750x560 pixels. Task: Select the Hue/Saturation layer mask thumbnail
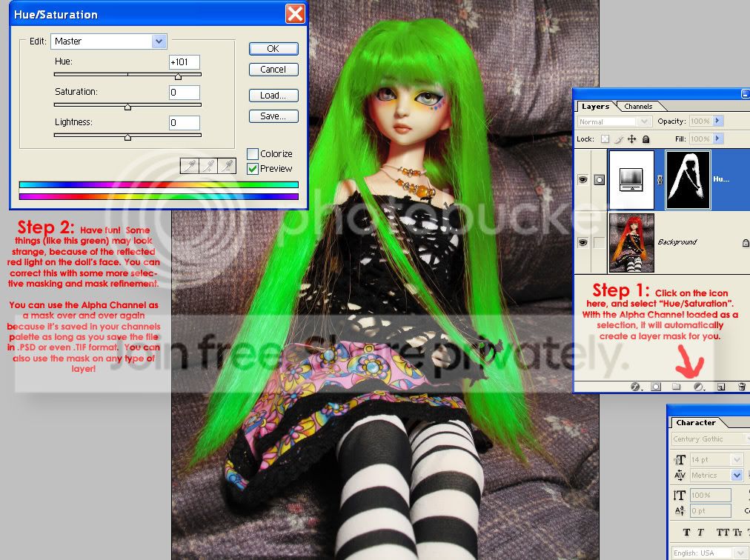[x=688, y=180]
